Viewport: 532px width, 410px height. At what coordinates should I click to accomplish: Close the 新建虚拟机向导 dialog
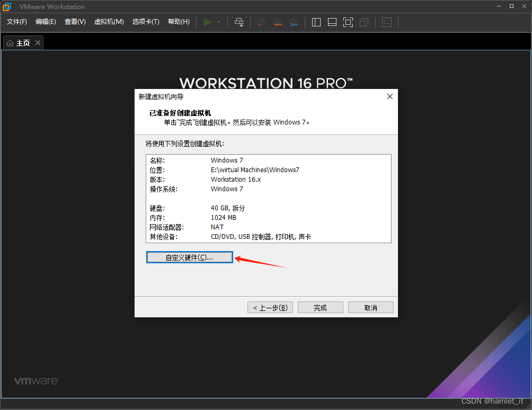click(390, 96)
